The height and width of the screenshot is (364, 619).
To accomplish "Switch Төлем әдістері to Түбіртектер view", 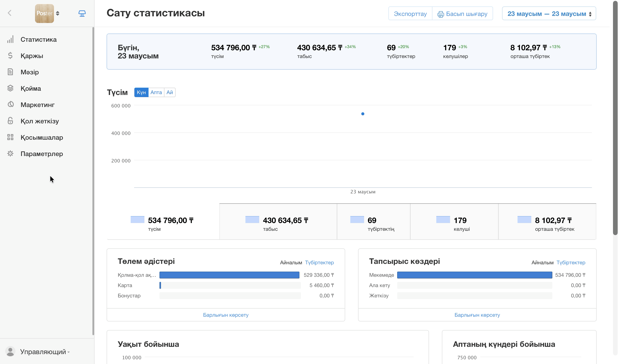I will [x=320, y=263].
